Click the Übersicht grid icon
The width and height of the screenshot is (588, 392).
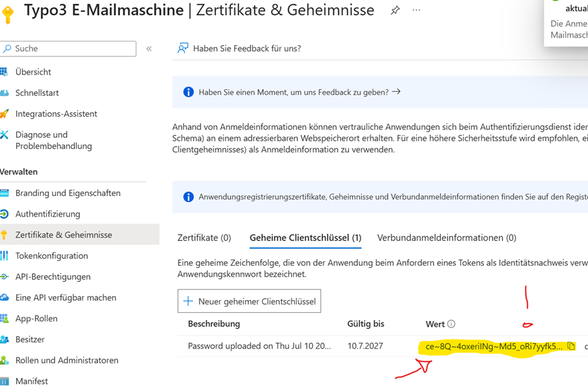click(4, 72)
